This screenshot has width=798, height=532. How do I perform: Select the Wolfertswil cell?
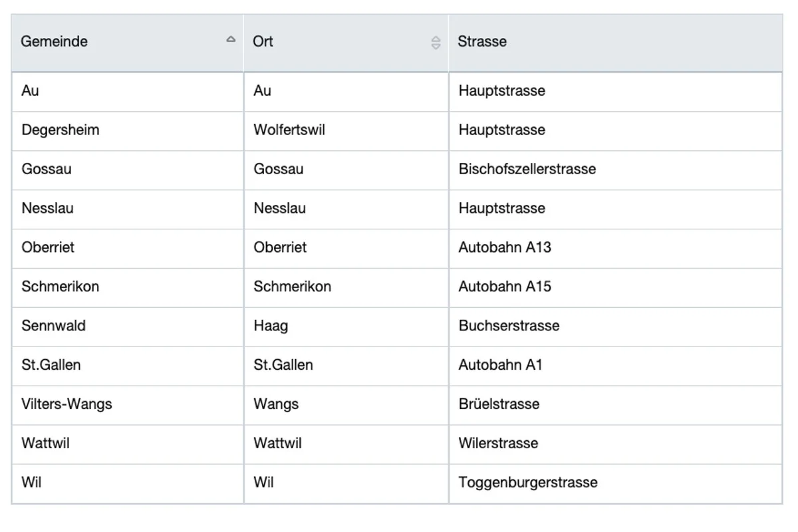coord(346,130)
